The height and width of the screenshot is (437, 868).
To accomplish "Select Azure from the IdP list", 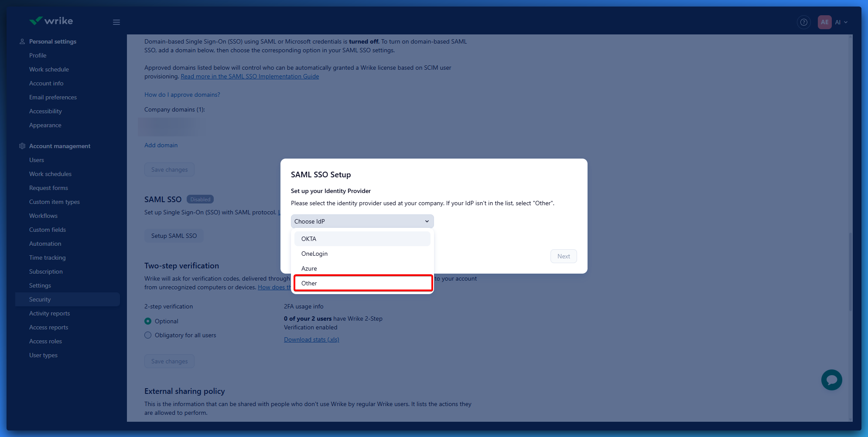I will coord(362,268).
